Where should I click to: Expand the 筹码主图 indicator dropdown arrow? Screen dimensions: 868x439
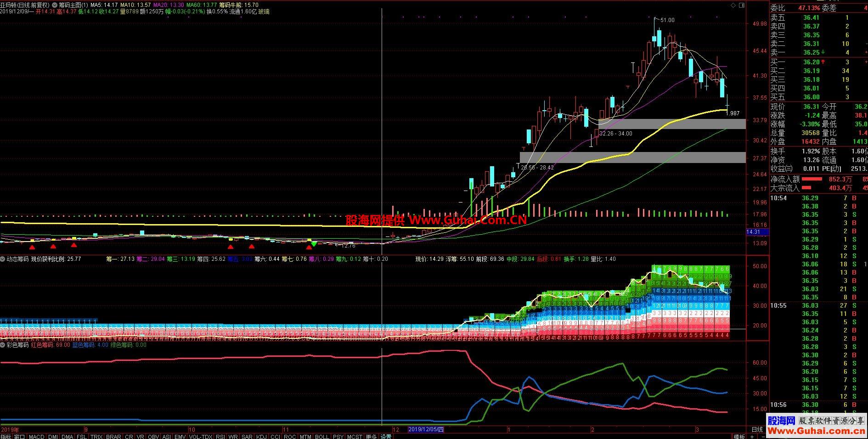[55, 5]
